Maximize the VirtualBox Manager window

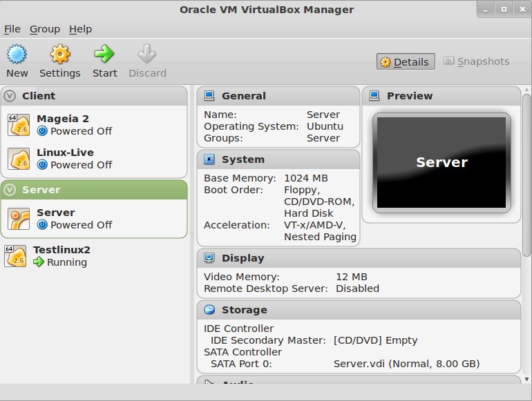pos(504,10)
